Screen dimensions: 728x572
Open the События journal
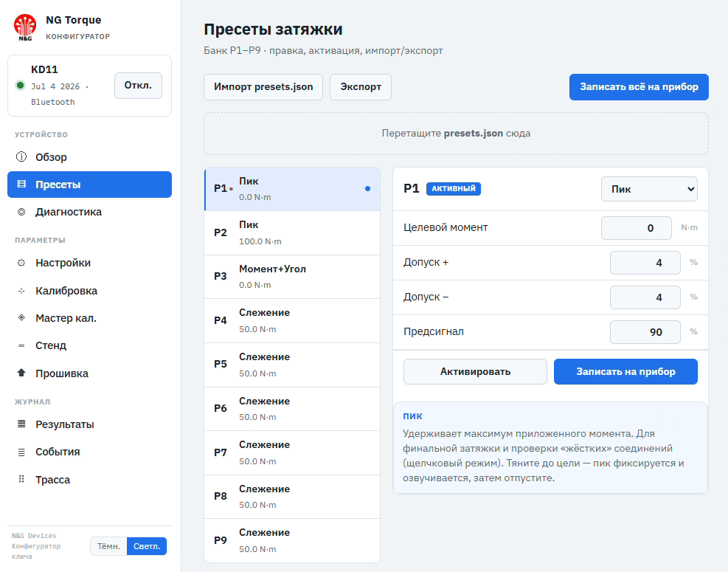(89, 452)
